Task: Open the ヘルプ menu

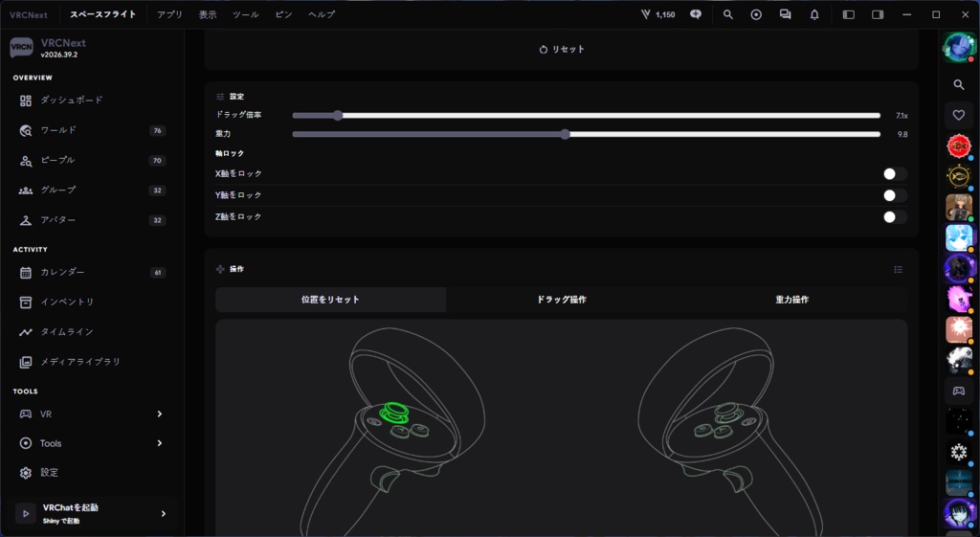Action: (322, 14)
